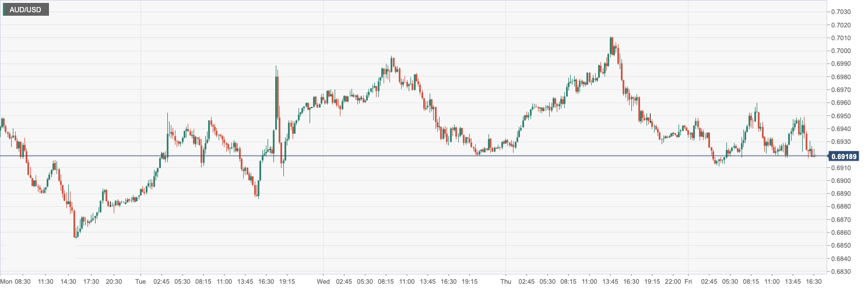Click the current price tag 0.69189

(843, 156)
